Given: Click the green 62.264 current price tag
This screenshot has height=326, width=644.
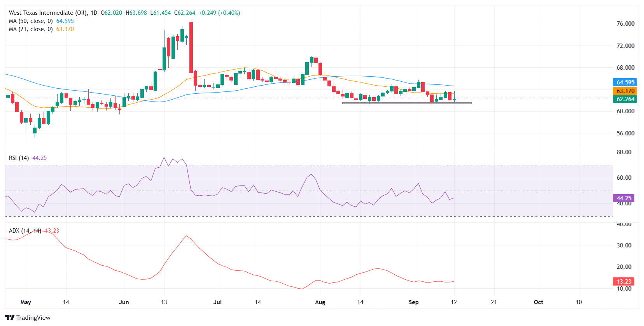Looking at the screenshot, I should point(625,99).
